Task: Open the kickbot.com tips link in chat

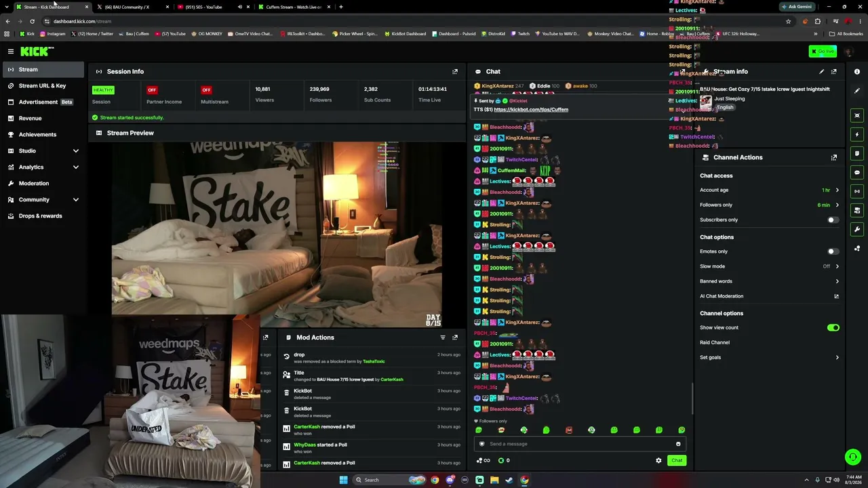Action: 531,110
